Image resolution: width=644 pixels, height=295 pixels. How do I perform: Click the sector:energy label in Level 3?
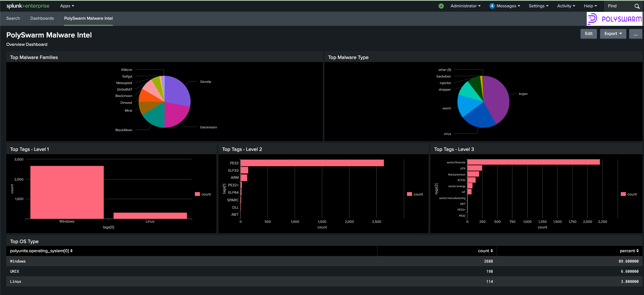457,186
